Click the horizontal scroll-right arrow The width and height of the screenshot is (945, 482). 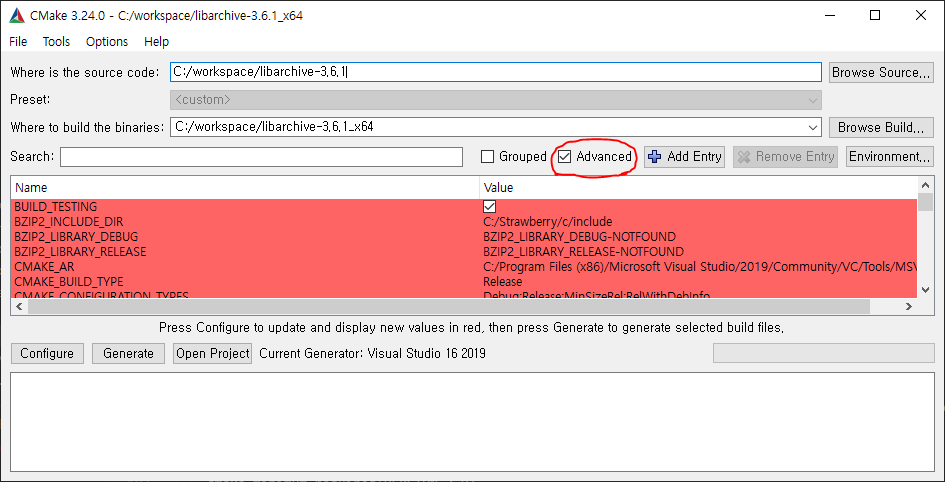pyautogui.click(x=908, y=307)
